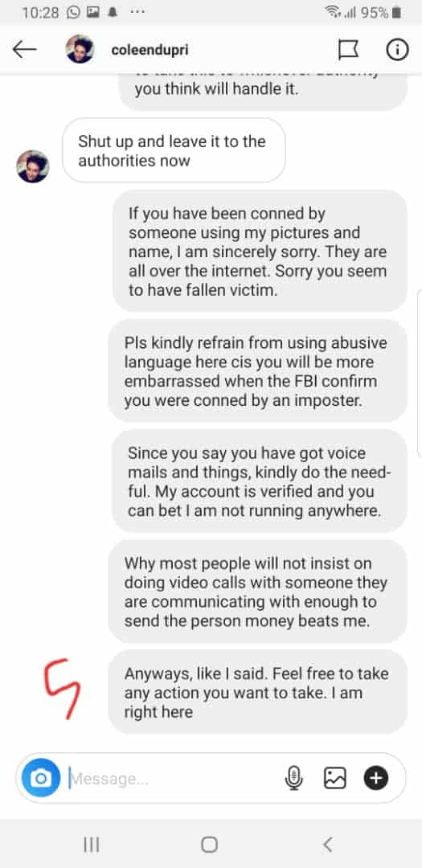The image size is (422, 868).
Task: Tap the plus icon in message bar
Action: click(376, 778)
